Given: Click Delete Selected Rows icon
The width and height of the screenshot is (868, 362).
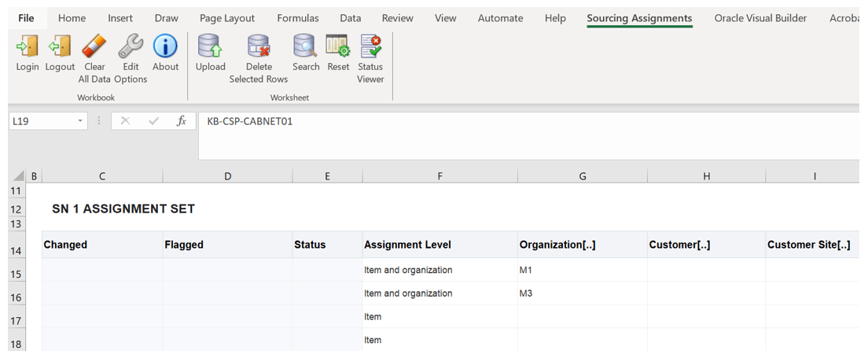Looking at the screenshot, I should click(259, 46).
